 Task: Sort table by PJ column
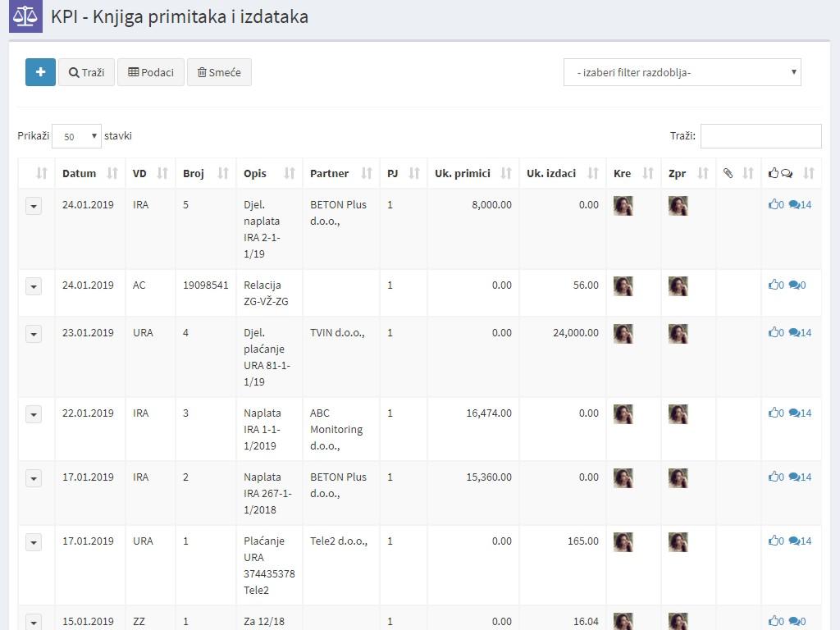tap(404, 173)
